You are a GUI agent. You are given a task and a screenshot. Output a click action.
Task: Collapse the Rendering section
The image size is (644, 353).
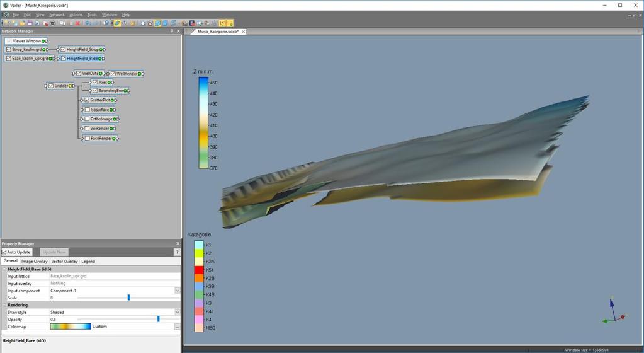pos(4,305)
